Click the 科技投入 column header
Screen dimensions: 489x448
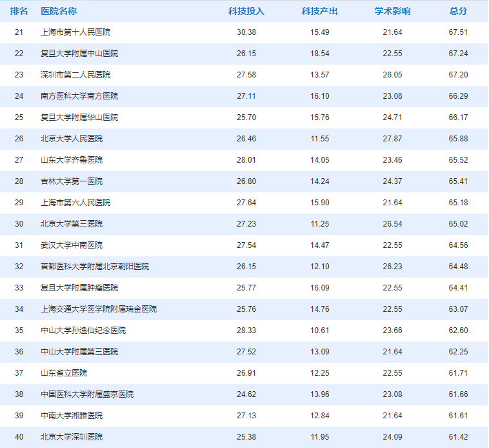click(x=246, y=11)
